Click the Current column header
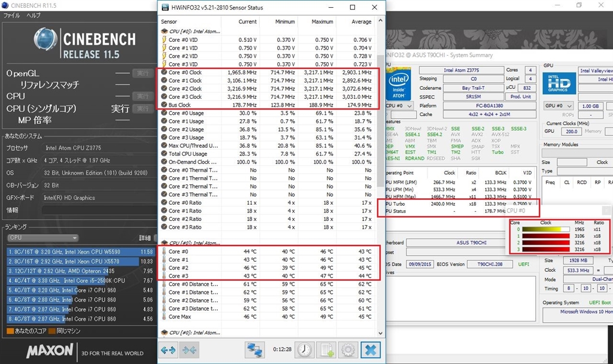Viewport: 613px width, 364px height. tap(247, 22)
